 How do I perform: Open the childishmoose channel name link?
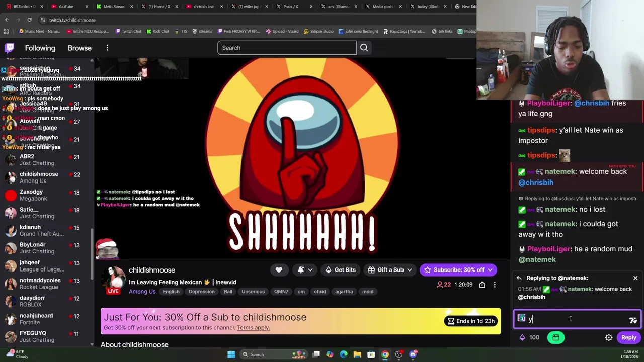point(152,270)
